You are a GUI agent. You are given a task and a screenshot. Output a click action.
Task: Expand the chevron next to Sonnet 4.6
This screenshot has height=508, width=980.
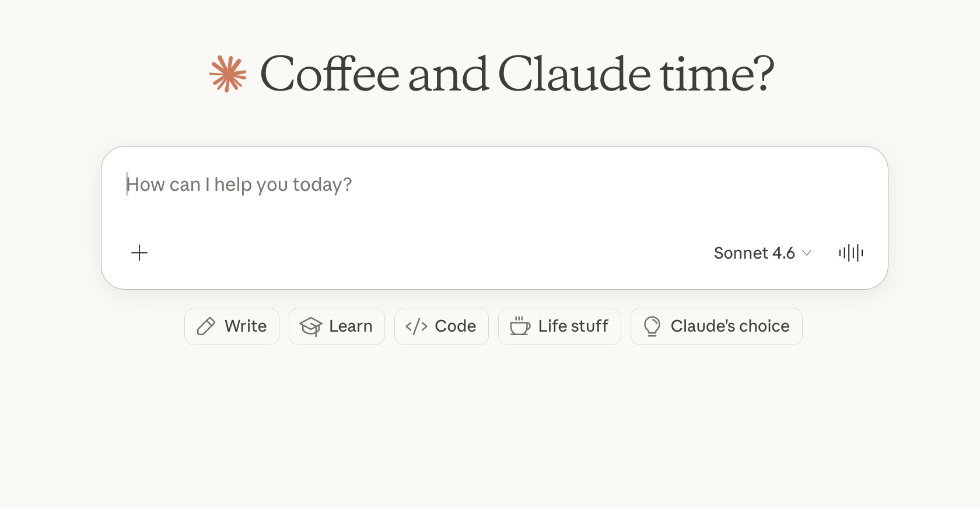(x=807, y=253)
